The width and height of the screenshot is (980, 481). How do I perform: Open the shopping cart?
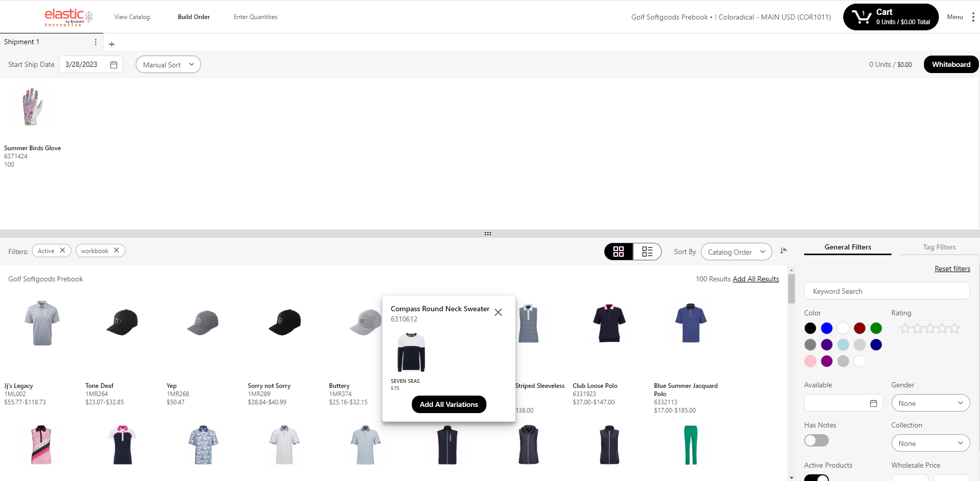tap(891, 17)
